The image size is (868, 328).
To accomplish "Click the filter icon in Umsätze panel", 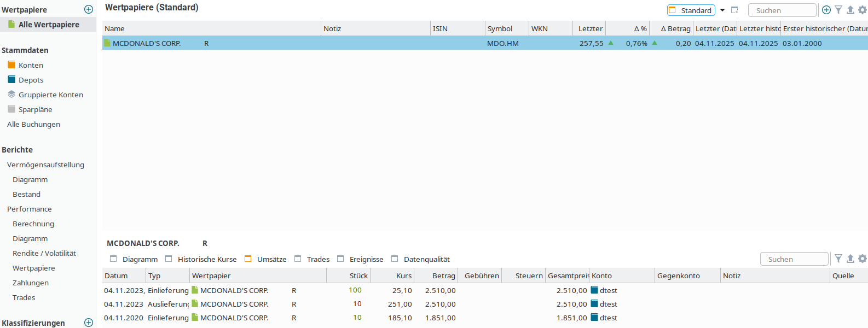I will pos(838,259).
